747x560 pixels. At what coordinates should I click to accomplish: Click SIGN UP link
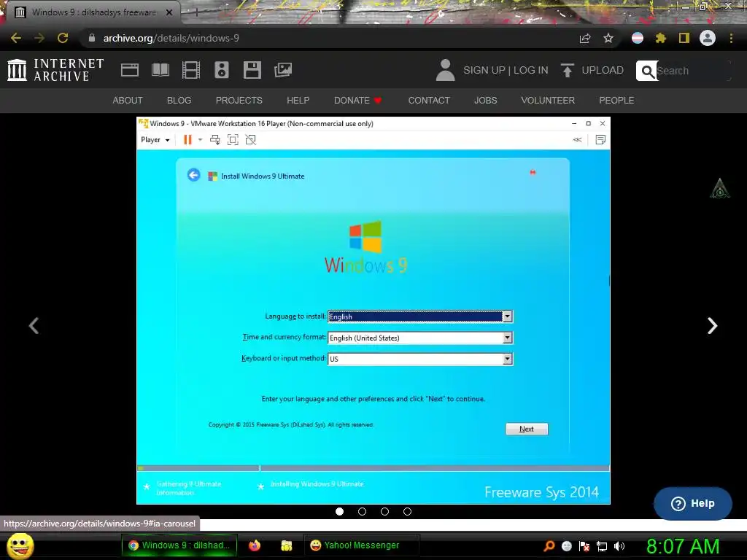[484, 70]
